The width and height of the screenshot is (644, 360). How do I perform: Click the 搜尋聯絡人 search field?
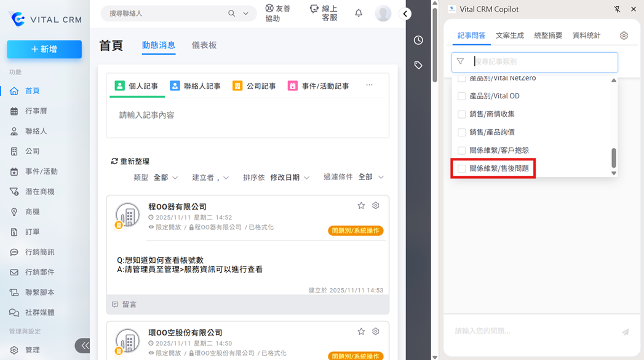pos(166,14)
